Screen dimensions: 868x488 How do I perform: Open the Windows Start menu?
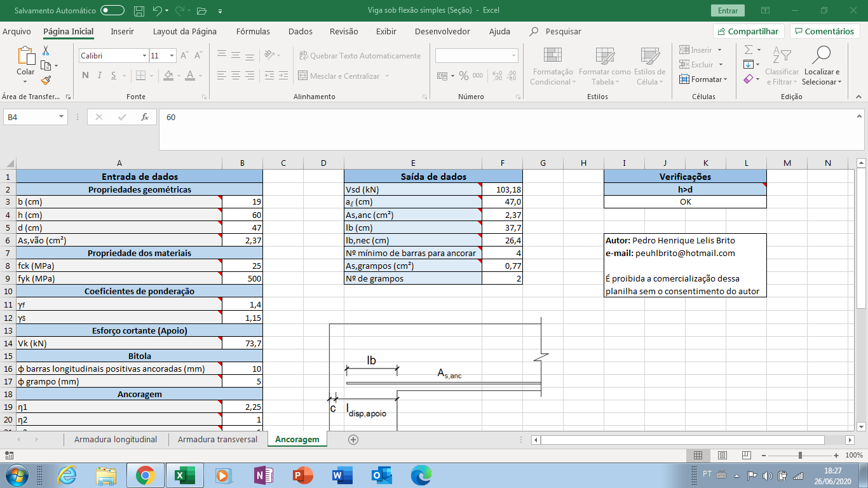16,475
